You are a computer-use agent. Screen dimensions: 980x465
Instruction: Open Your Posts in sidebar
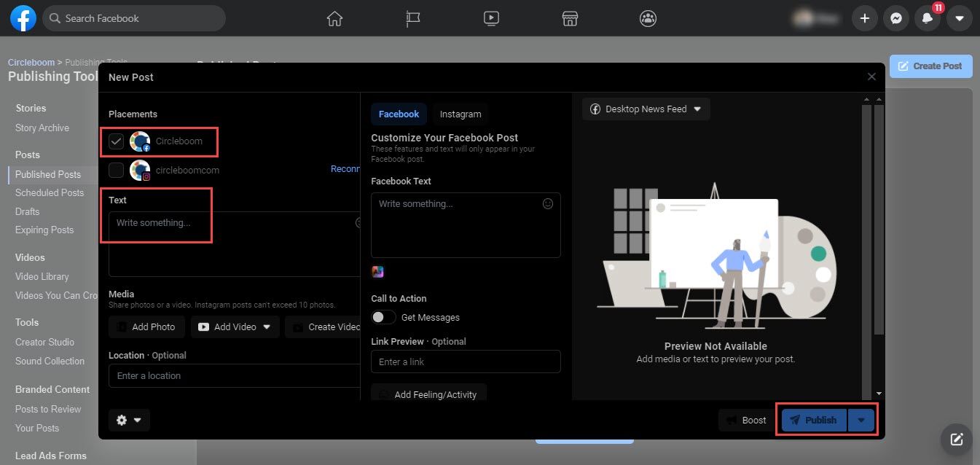pos(37,429)
